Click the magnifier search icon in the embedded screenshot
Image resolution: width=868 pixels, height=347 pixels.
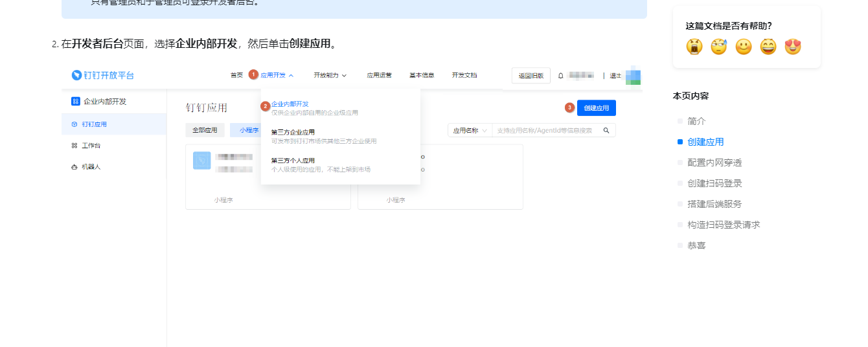point(606,130)
